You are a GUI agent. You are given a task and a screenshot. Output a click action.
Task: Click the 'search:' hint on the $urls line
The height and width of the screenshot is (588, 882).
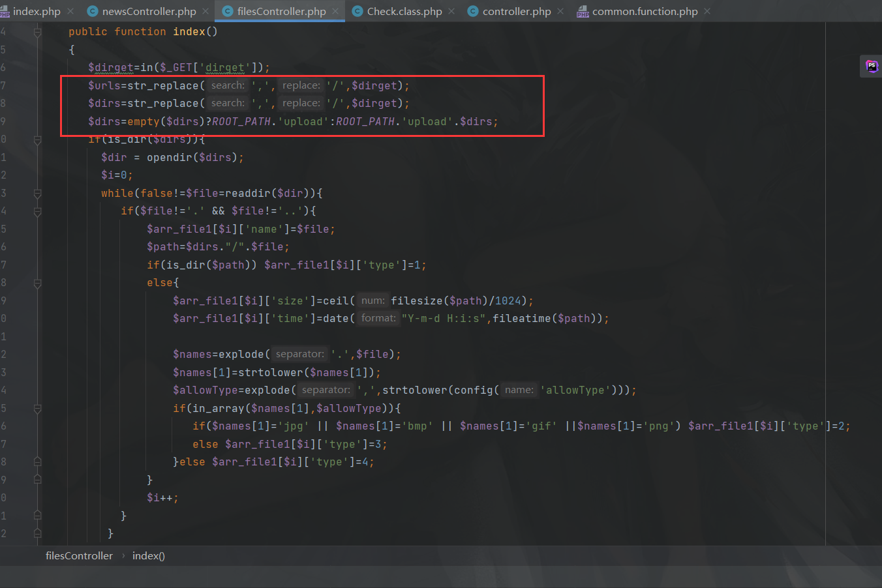[x=228, y=85]
